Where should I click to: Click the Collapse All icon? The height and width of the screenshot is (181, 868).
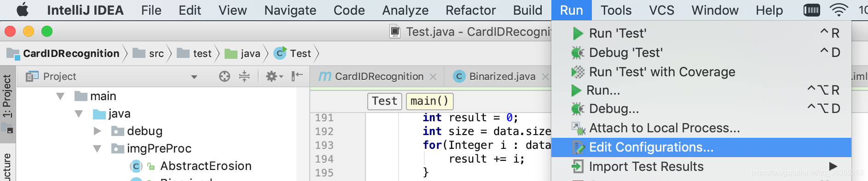pos(244,76)
